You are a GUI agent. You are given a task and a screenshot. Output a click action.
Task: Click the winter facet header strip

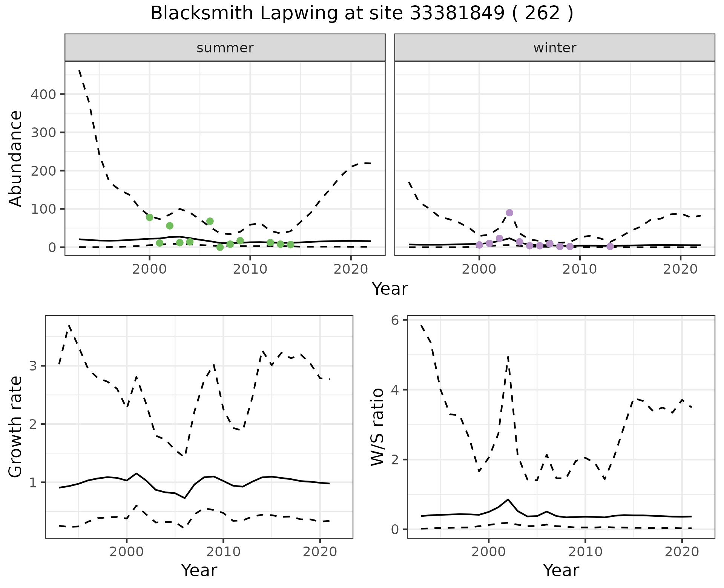pos(554,48)
